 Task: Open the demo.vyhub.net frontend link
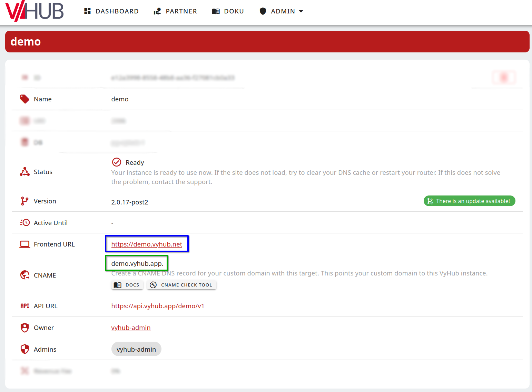pyautogui.click(x=147, y=244)
